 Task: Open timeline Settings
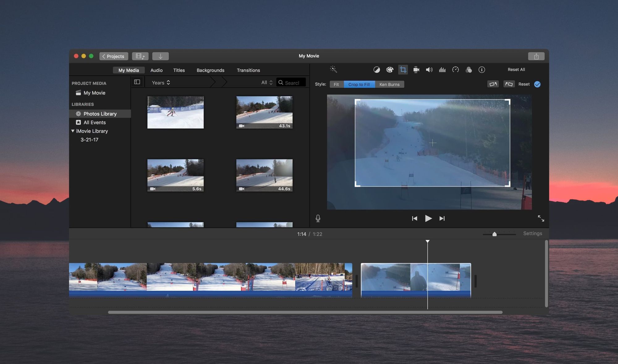[x=532, y=233]
